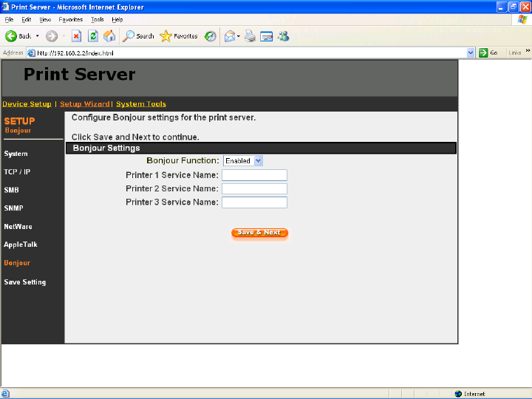The width and height of the screenshot is (532, 399).
Task: Restore down the Internet Explorer window
Action: (x=514, y=7)
